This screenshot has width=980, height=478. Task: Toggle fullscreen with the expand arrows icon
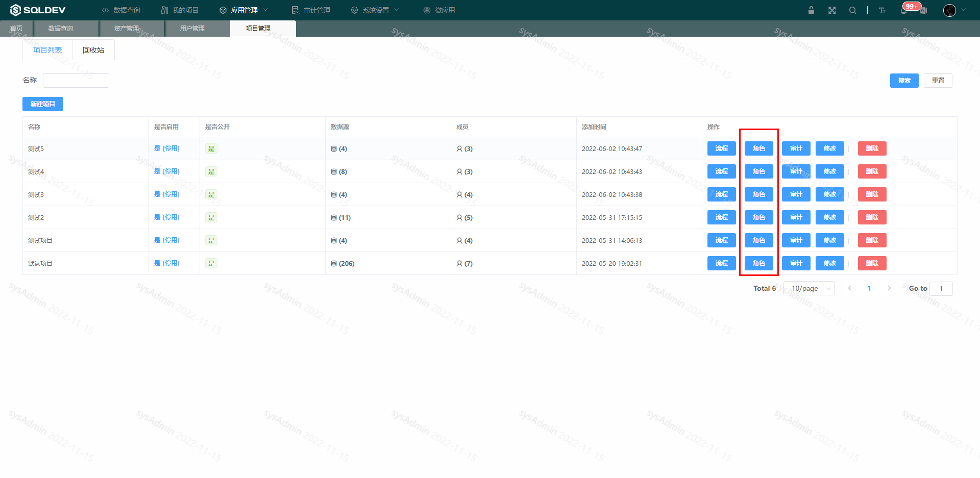tap(832, 10)
